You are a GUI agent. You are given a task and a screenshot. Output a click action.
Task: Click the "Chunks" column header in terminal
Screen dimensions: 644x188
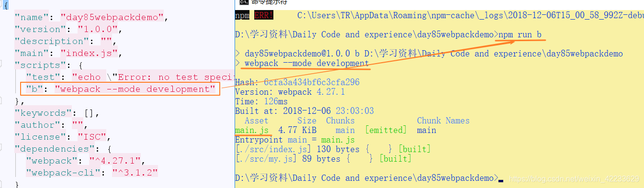tap(340, 121)
